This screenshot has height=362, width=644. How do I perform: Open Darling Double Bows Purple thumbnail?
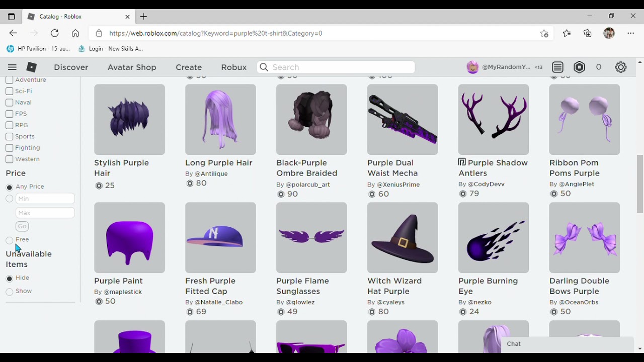[585, 238]
